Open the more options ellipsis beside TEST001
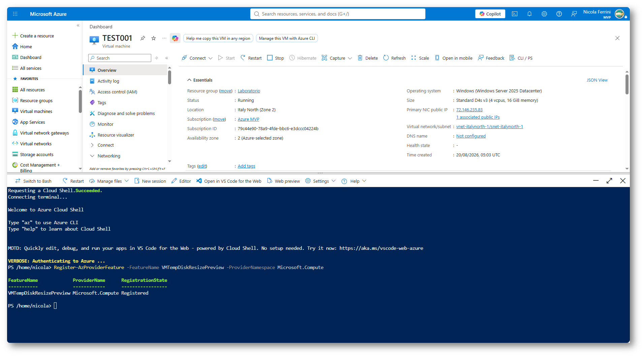 (164, 38)
